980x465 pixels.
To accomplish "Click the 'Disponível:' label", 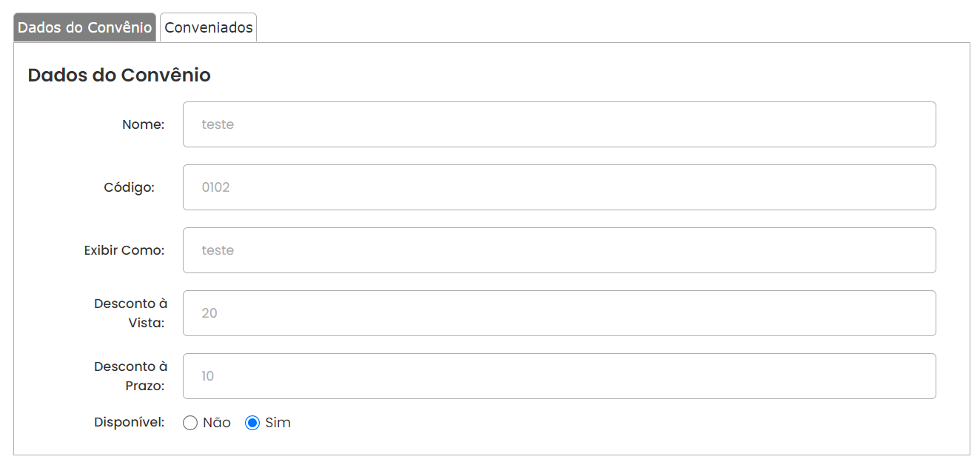I will [130, 423].
